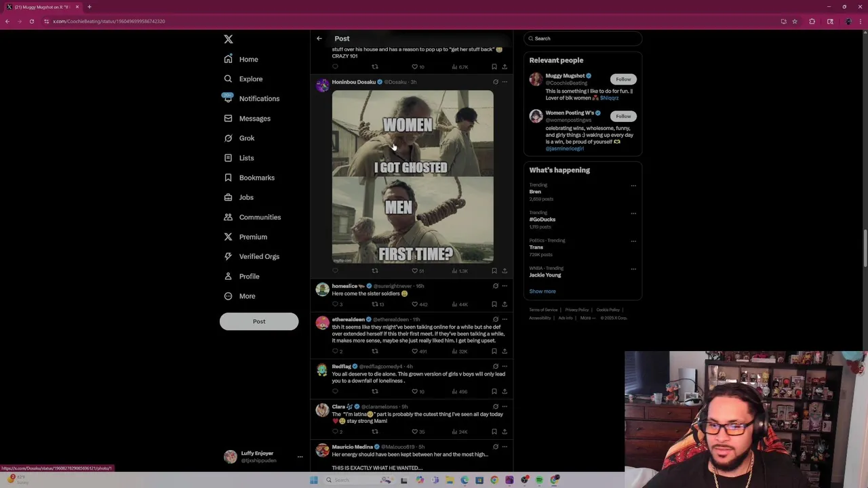The image size is (868, 488).
Task: Open options for the #GoDucks trend
Action: coord(633,213)
